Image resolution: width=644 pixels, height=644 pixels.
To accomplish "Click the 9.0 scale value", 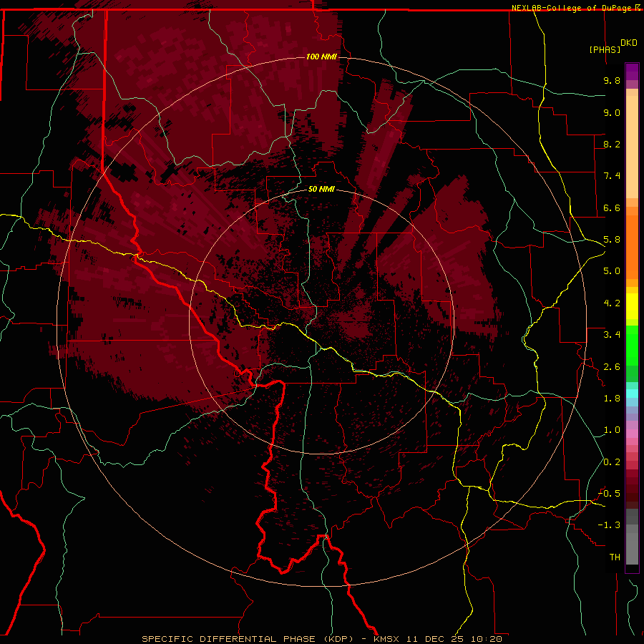I will (612, 112).
